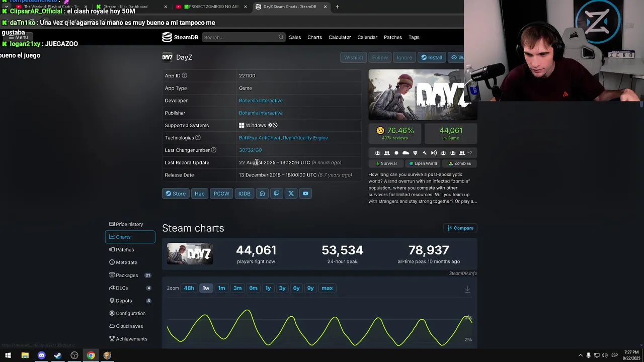Click the cloud saves feature icon

(406, 153)
